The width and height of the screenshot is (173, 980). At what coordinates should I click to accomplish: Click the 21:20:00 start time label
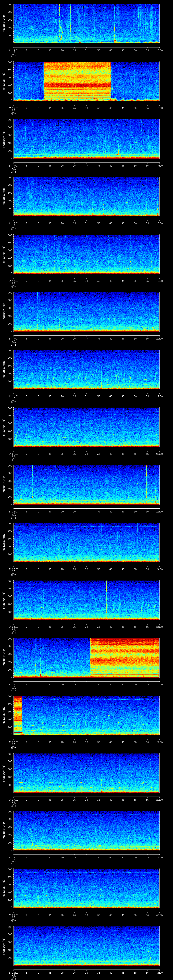[x=13, y=396]
